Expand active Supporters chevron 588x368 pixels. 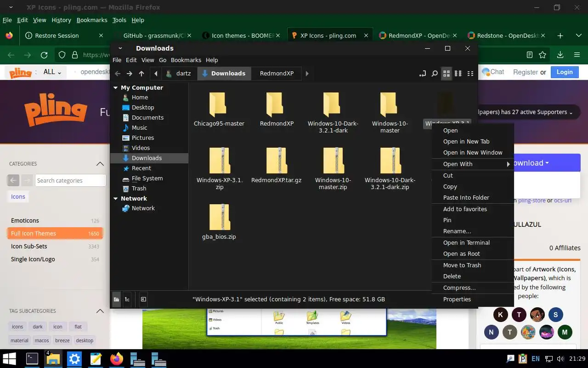pos(571,113)
